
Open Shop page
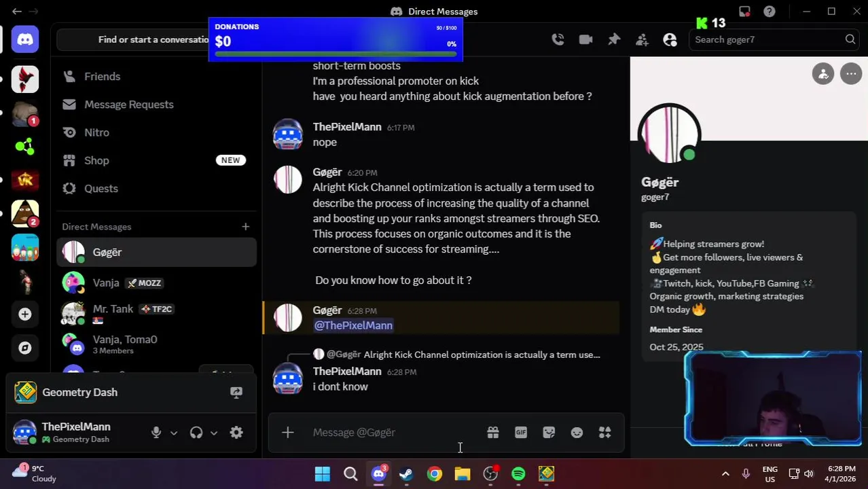pyautogui.click(x=156, y=160)
